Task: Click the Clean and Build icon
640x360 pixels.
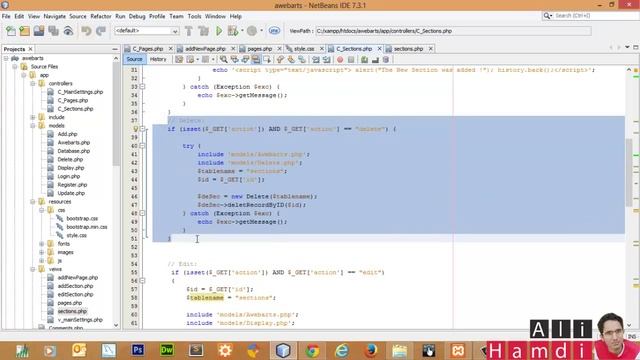Action: click(203, 31)
